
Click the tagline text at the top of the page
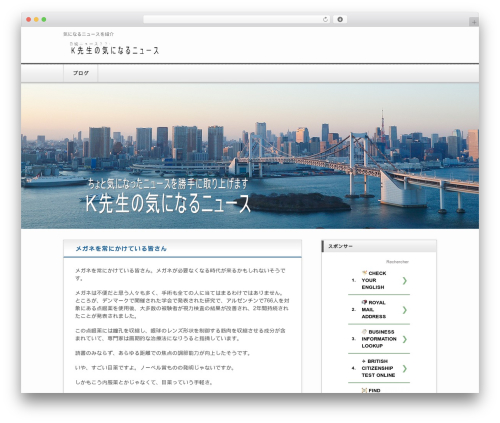click(89, 34)
